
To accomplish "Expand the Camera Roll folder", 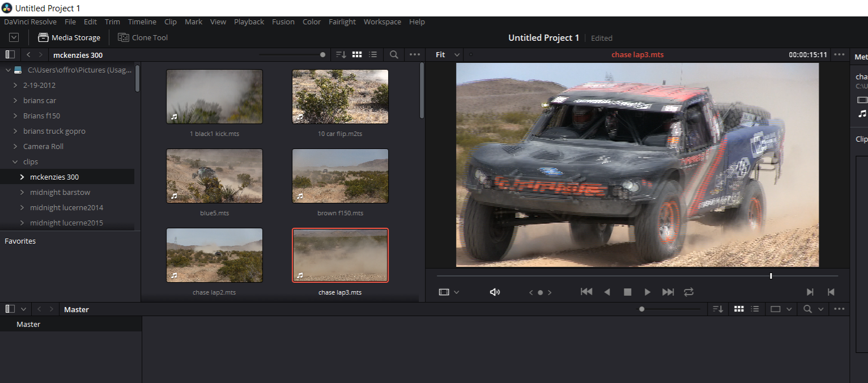I will pos(15,146).
